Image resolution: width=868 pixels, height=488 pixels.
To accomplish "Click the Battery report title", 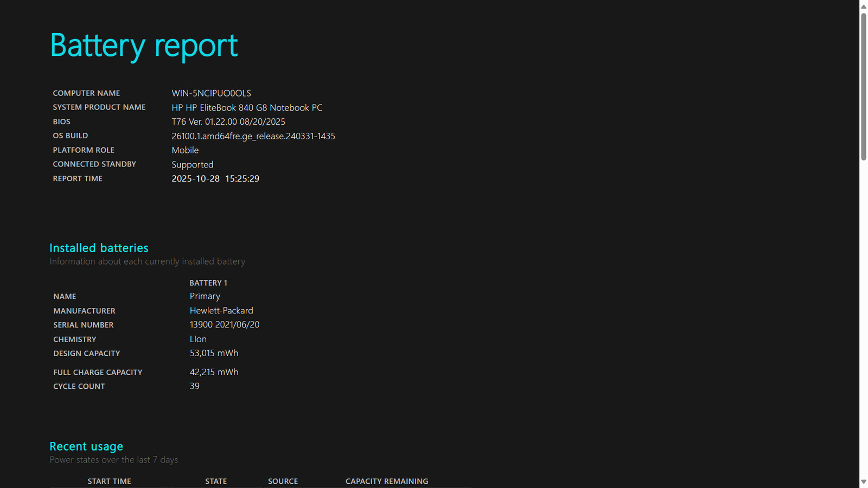I will pyautogui.click(x=144, y=46).
